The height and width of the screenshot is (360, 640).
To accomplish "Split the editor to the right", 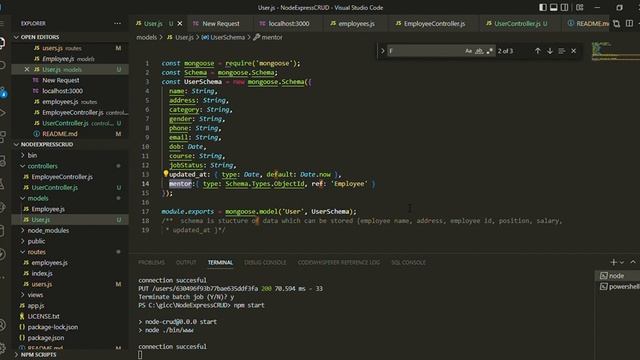I will pos(629,24).
